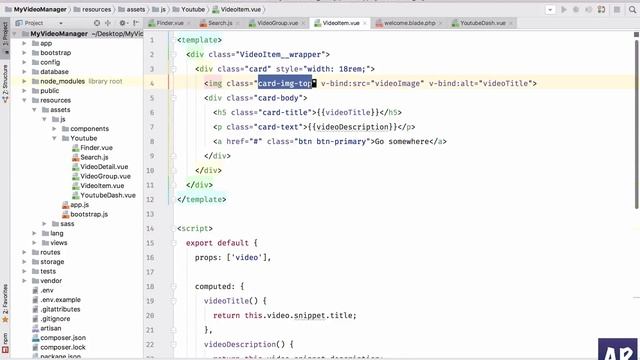Open the run configuration dropdown
The image size is (640, 360).
point(550,9)
